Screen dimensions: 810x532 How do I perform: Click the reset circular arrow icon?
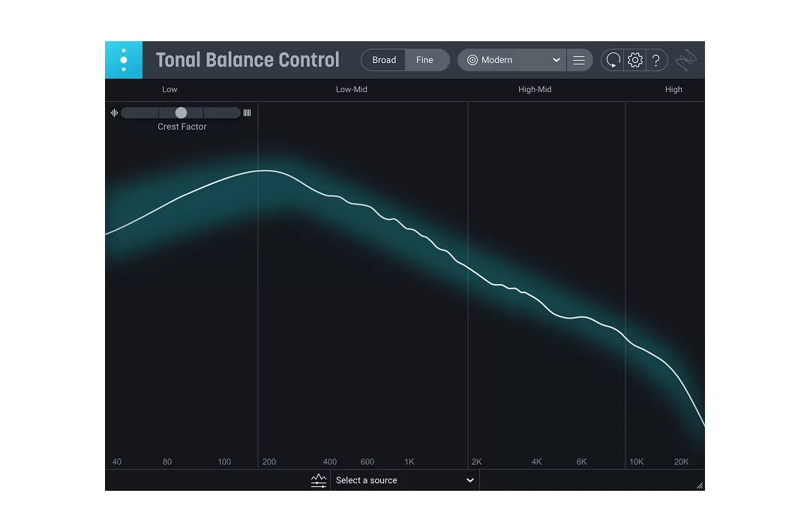[613, 60]
